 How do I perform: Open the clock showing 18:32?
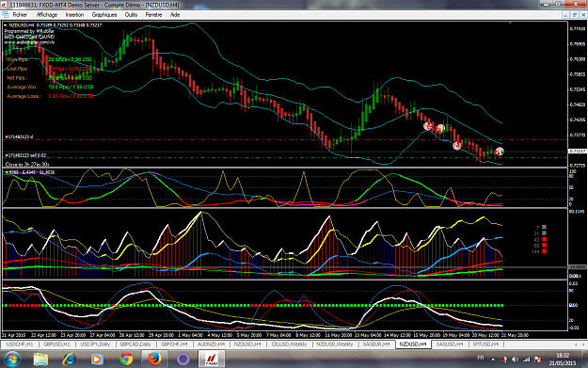click(563, 359)
